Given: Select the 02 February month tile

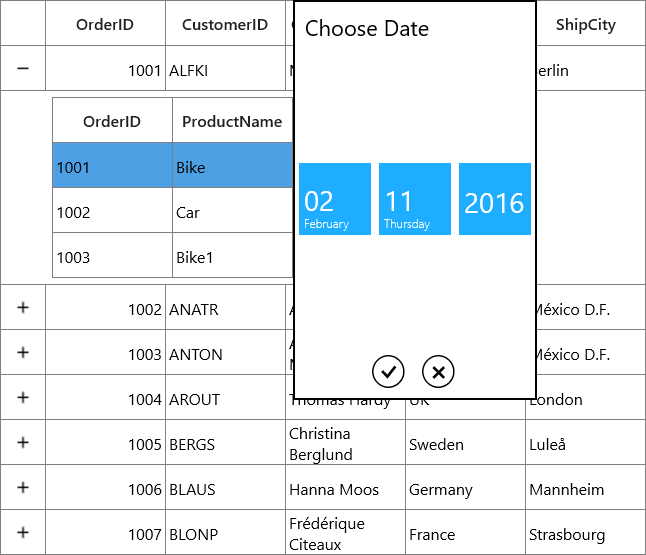Looking at the screenshot, I should coord(335,199).
